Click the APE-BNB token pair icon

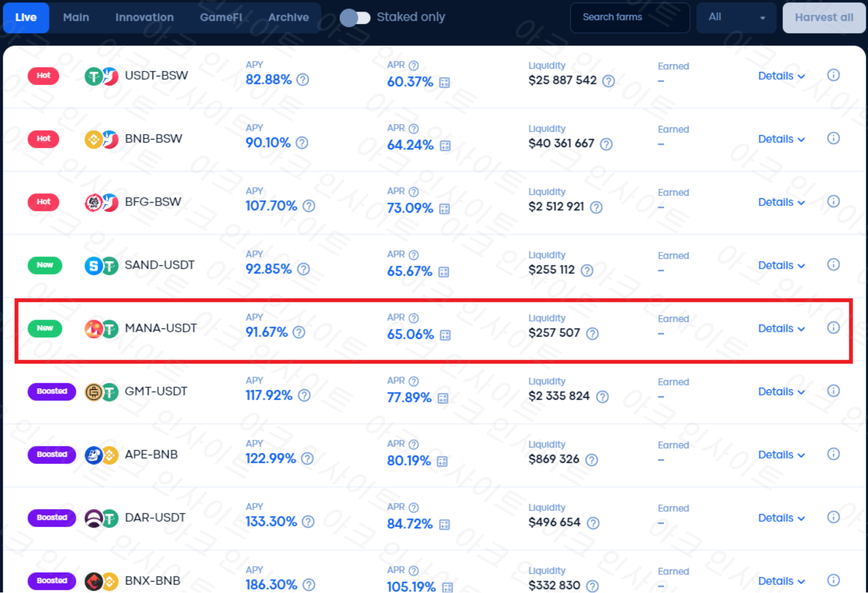point(102,455)
